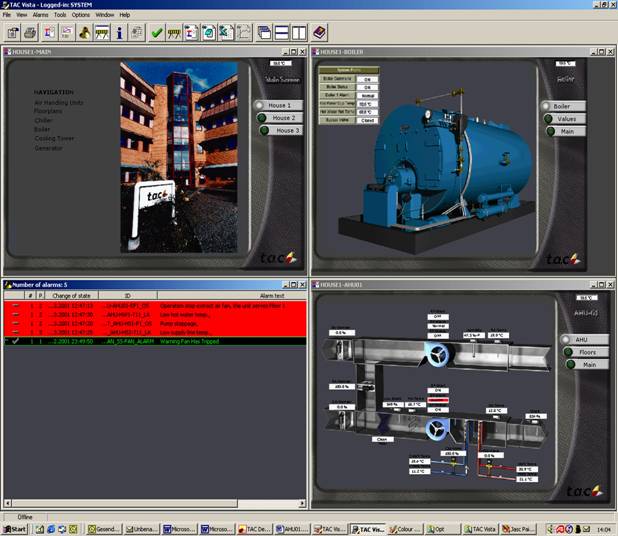Click the green checkmark acknowledge icon
Viewport: 618px width, 536px height.
click(x=156, y=33)
